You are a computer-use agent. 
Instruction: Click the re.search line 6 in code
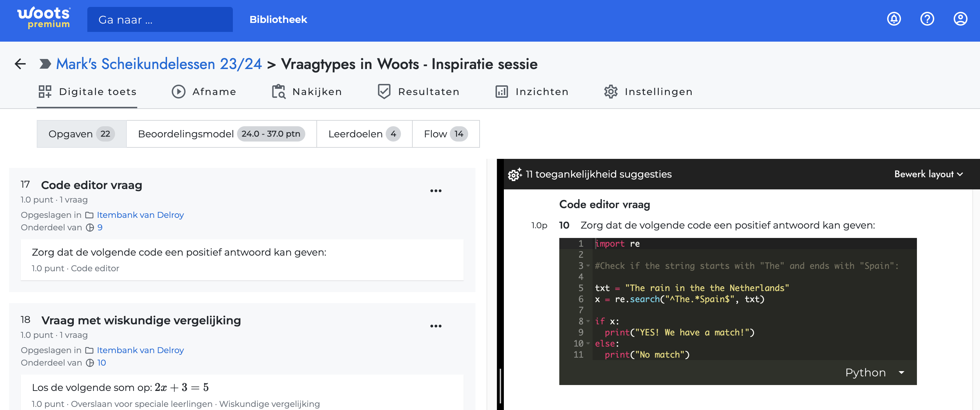(x=680, y=299)
